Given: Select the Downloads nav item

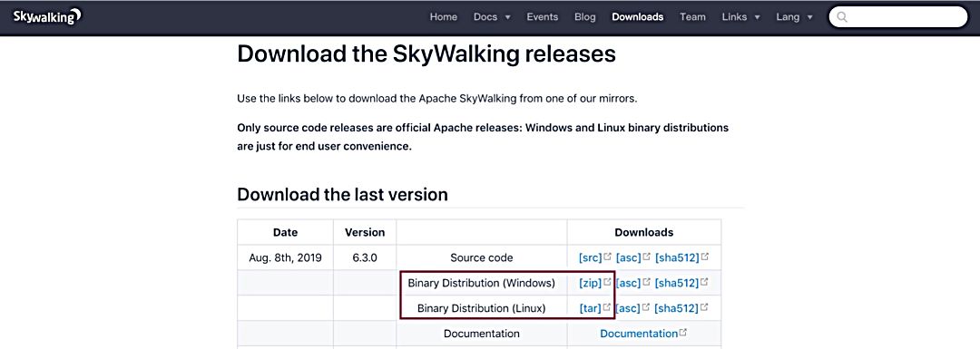Looking at the screenshot, I should tap(638, 17).
